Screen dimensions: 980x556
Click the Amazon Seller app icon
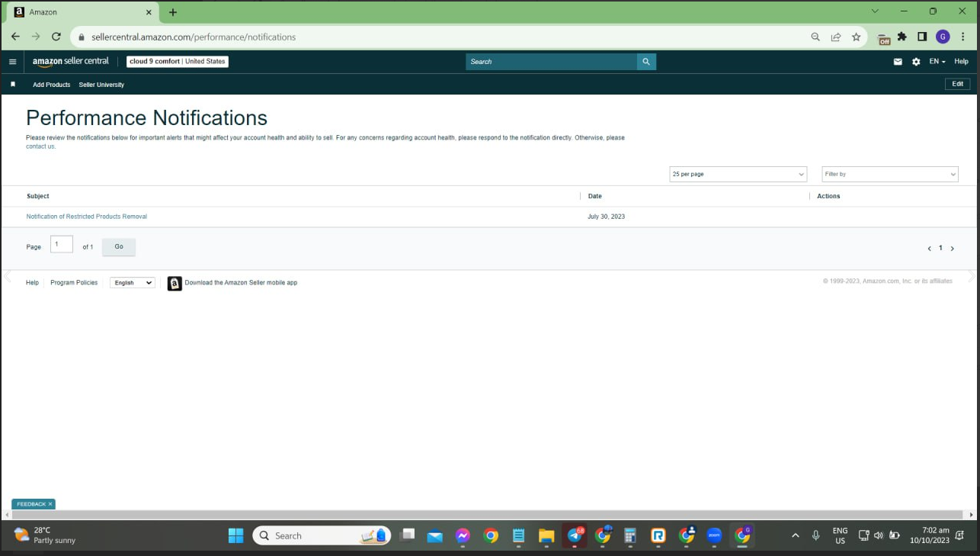175,283
